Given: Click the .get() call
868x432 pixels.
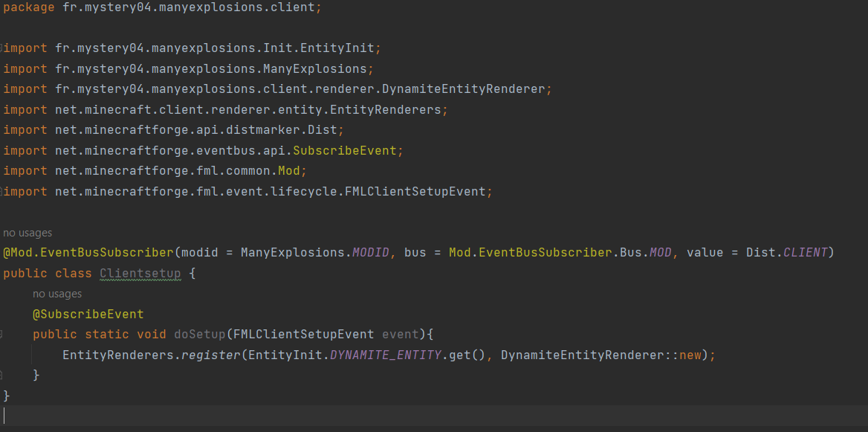Looking at the screenshot, I should pyautogui.click(x=464, y=355).
